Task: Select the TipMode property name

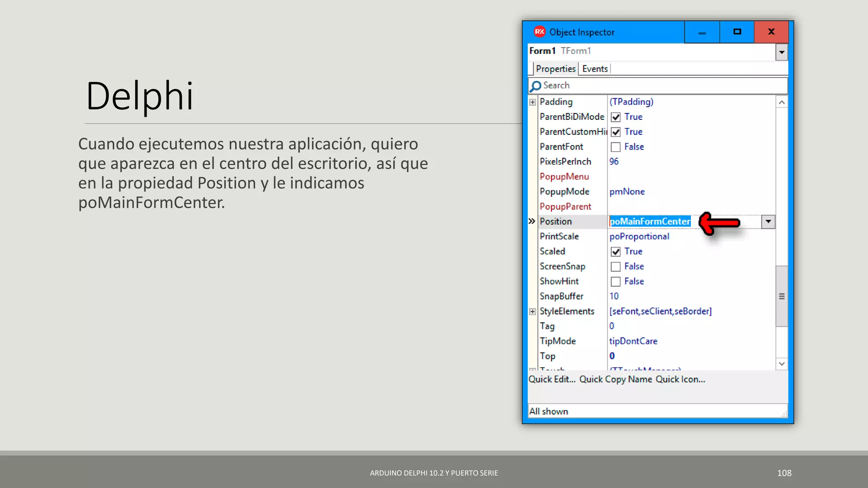Action: (x=558, y=341)
